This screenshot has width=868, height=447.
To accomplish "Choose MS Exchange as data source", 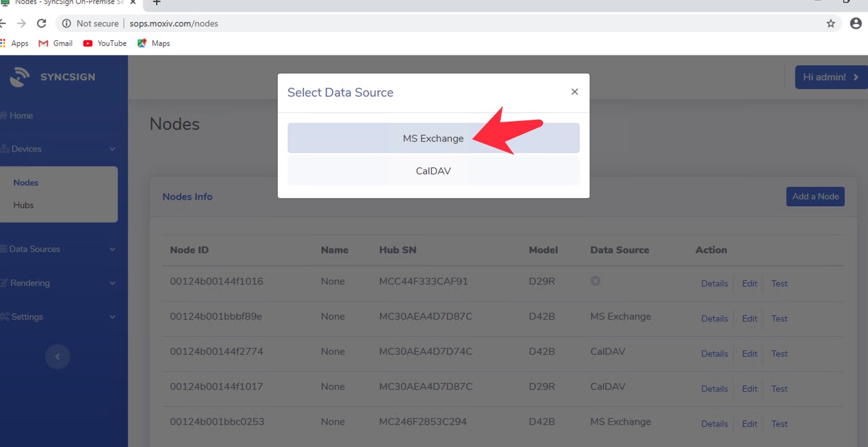I will [x=433, y=138].
